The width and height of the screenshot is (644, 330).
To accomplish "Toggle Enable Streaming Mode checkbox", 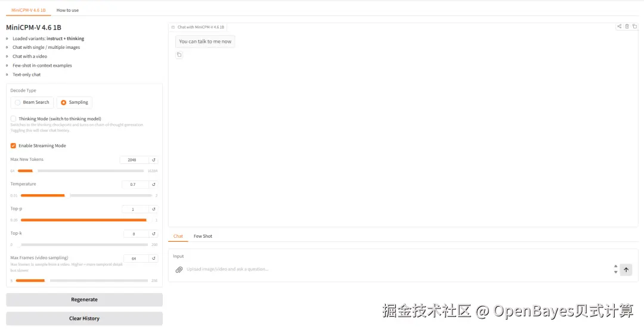I will pyautogui.click(x=13, y=146).
